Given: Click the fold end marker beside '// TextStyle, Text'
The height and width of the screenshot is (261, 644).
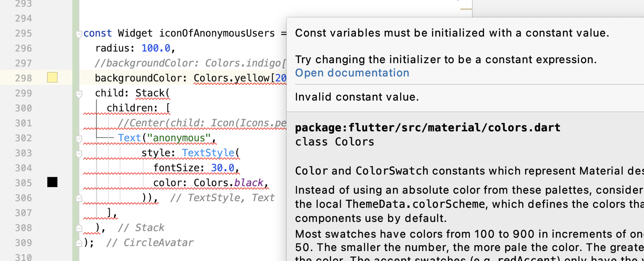Looking at the screenshot, I should click(x=79, y=199).
